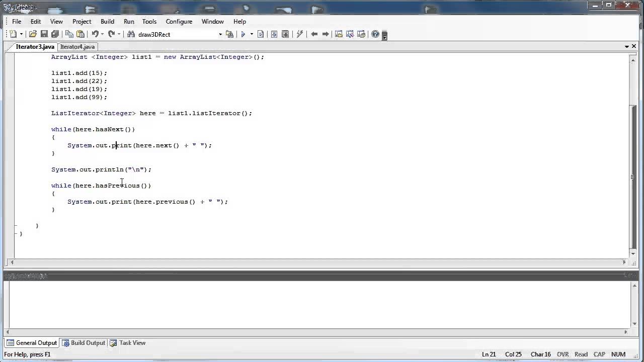The width and height of the screenshot is (644, 362).
Task: Open the Window menu
Action: tap(213, 22)
